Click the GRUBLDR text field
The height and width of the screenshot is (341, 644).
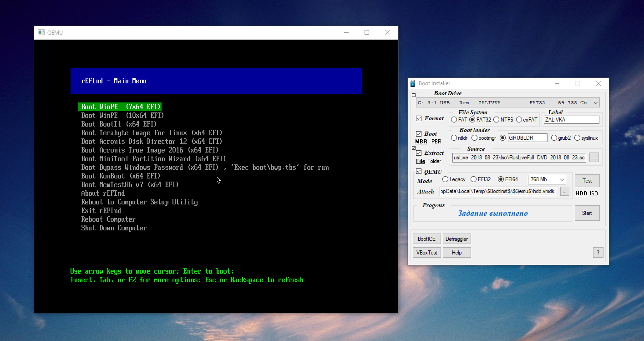point(527,138)
